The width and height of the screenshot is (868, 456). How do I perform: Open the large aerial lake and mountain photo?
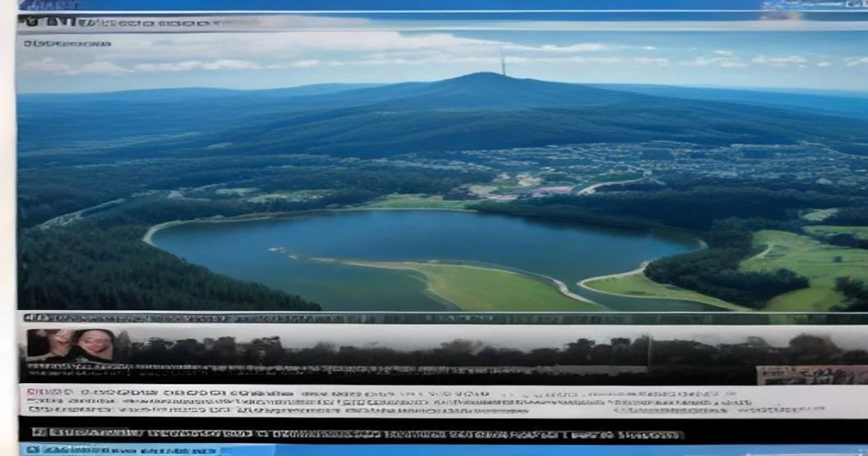[443, 170]
